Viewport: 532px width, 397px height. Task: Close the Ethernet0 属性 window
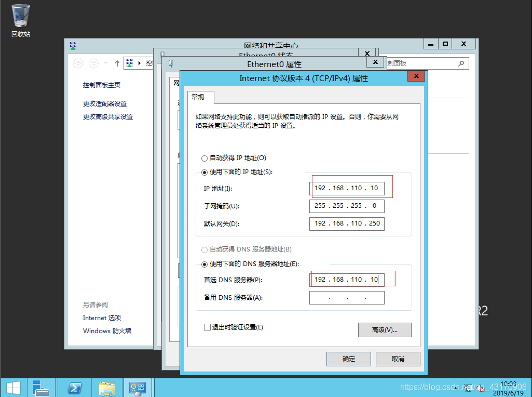click(x=375, y=62)
